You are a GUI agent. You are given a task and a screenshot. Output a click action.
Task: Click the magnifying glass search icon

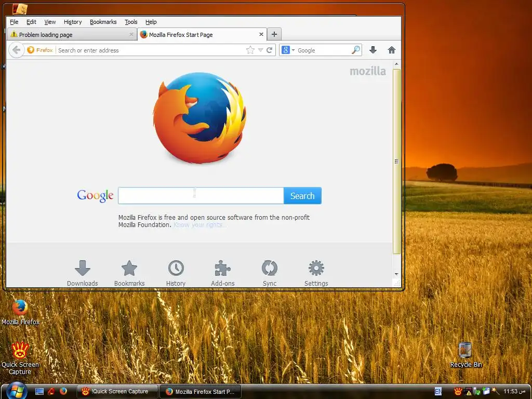(x=356, y=50)
